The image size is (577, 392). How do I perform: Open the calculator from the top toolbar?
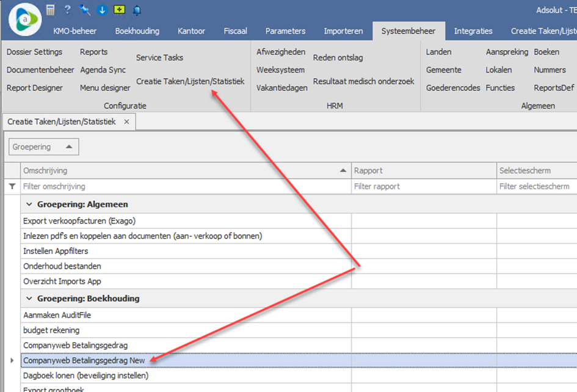[51, 10]
